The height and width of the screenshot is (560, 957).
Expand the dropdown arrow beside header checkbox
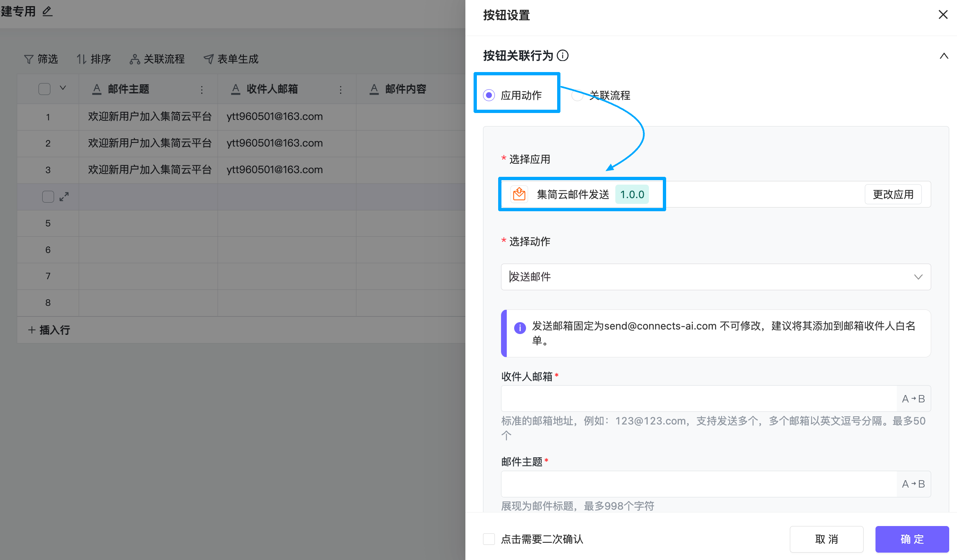[63, 88]
